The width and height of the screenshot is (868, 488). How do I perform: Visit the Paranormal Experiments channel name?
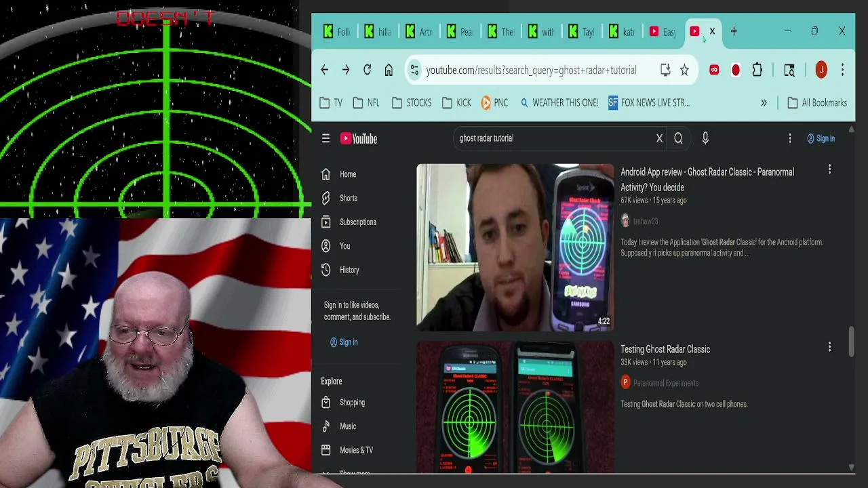pyautogui.click(x=665, y=383)
